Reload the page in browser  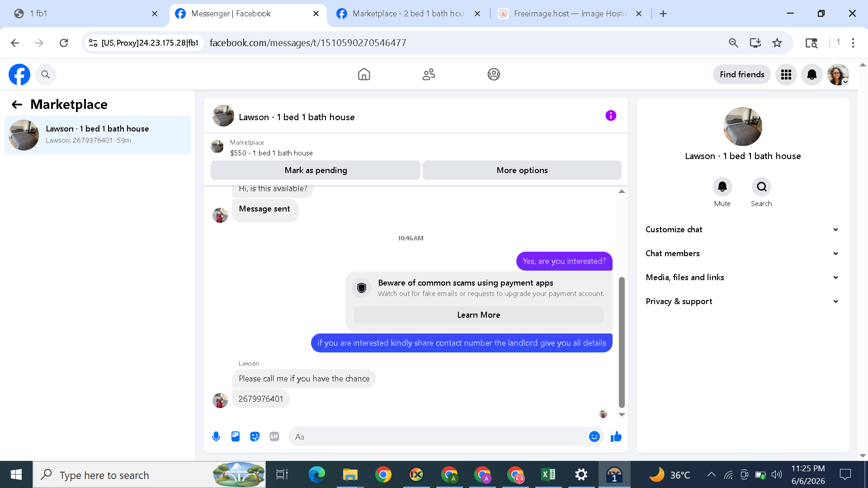pos(64,43)
